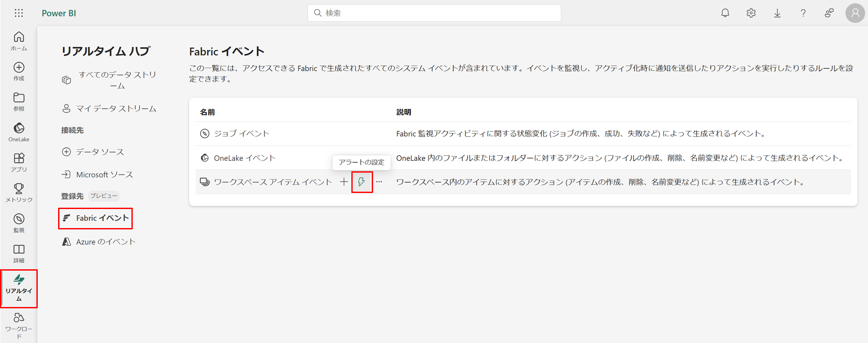The width and height of the screenshot is (868, 343).
Task: Click the 説明 column header
Action: 404,112
